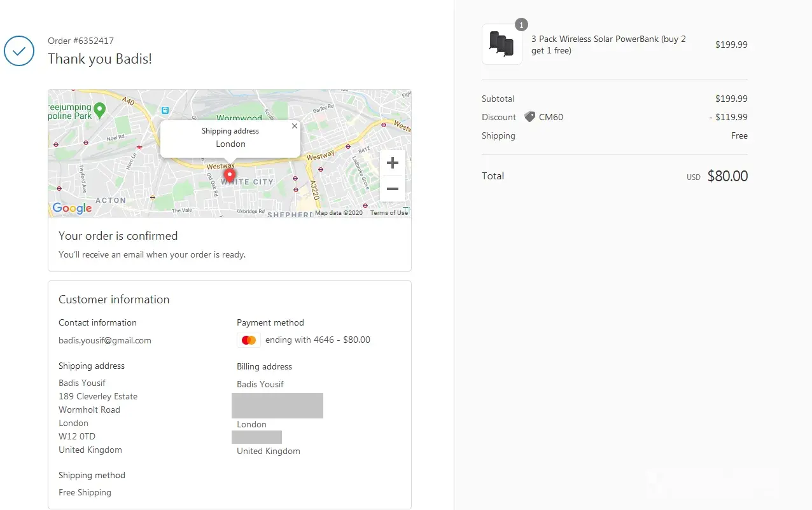Click the White City label on map
This screenshot has width=812, height=510.
pyautogui.click(x=248, y=182)
